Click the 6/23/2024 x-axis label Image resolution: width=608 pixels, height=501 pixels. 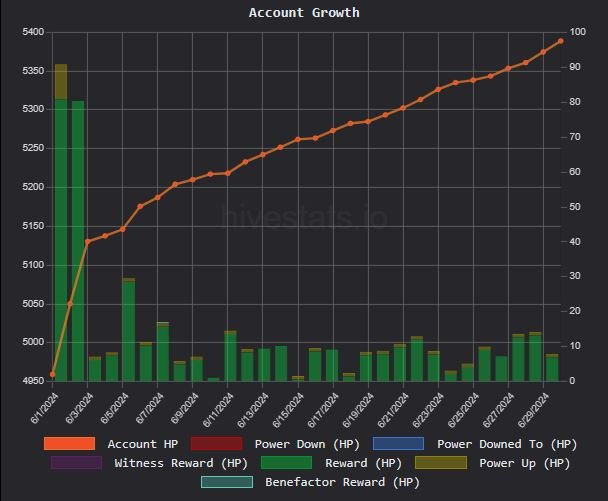(428, 409)
